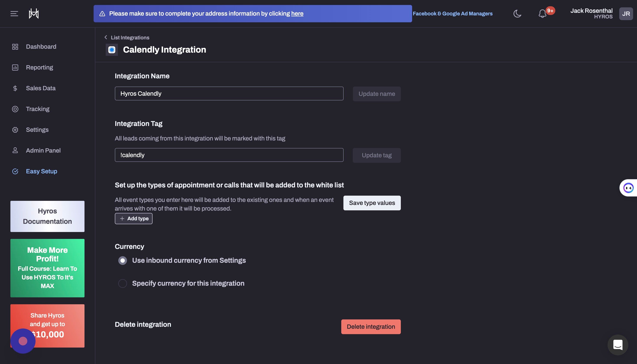Image resolution: width=637 pixels, height=364 pixels.
Task: Click the Update name button
Action: pyautogui.click(x=377, y=94)
